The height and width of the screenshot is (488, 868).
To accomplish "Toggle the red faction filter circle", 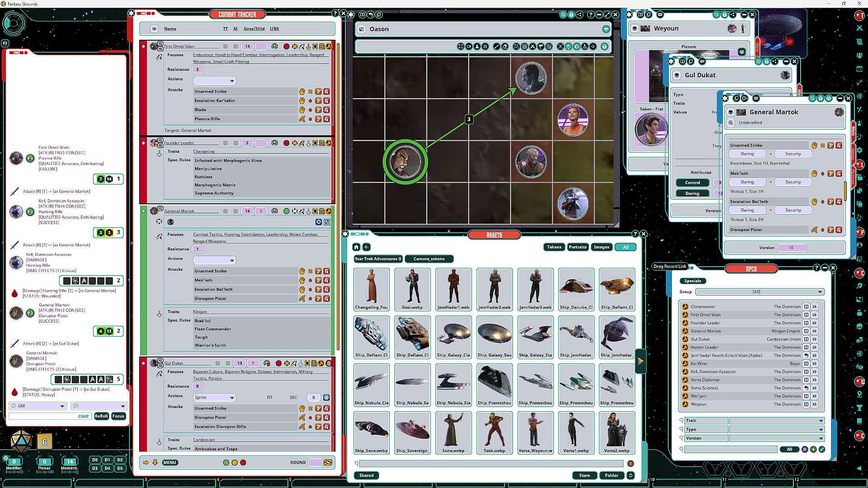I will [243, 462].
